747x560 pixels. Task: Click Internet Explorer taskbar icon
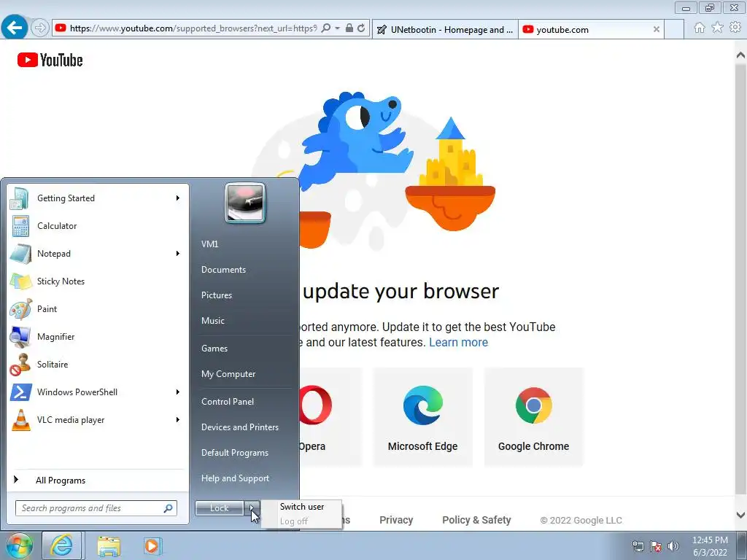coord(62,545)
